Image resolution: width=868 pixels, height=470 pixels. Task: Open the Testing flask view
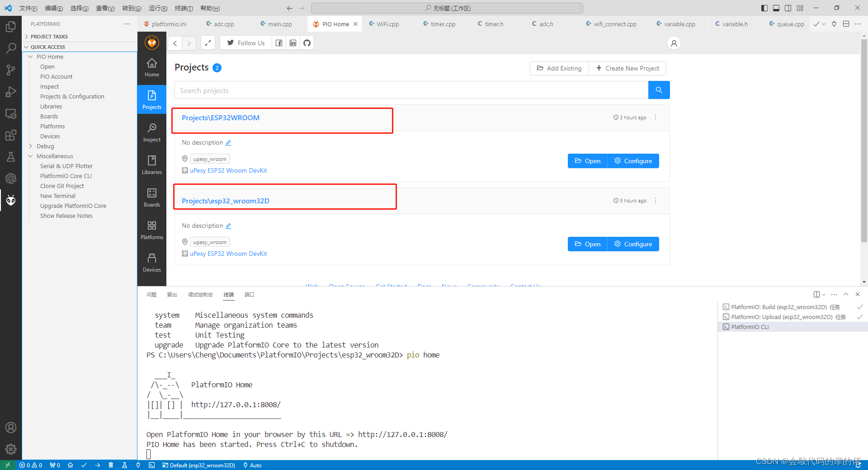[x=11, y=157]
